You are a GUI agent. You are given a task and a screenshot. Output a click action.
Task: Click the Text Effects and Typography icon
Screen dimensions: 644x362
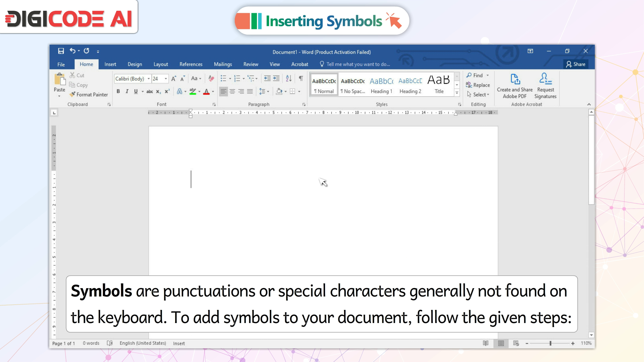click(180, 91)
